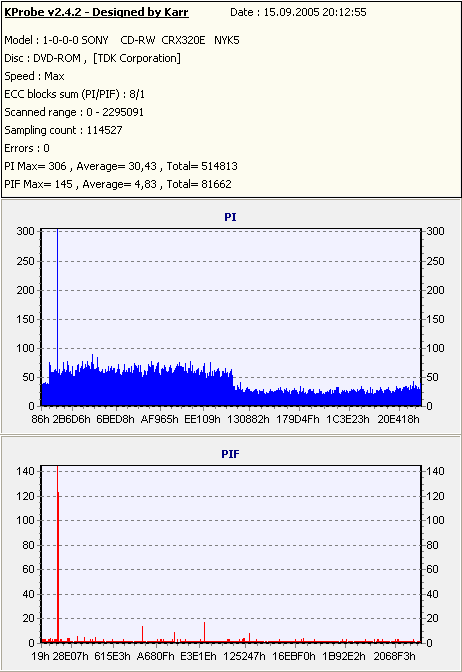
Task: Click the PIF x-axis label '615E3h'
Action: click(x=112, y=656)
